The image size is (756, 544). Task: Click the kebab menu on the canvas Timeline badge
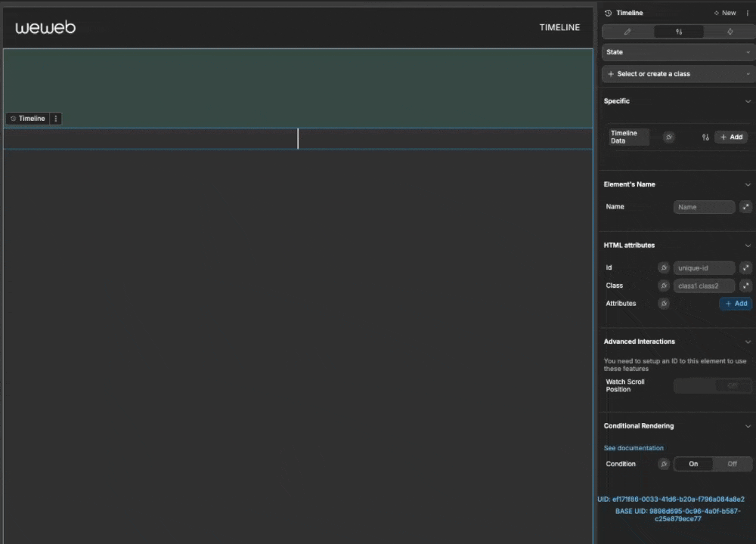pyautogui.click(x=55, y=118)
